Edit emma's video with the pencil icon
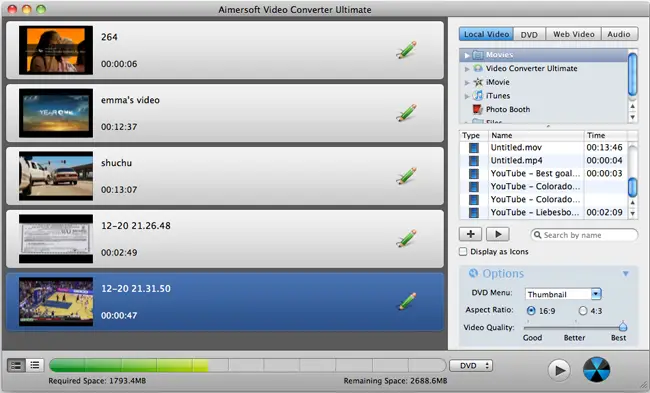 pyautogui.click(x=406, y=113)
